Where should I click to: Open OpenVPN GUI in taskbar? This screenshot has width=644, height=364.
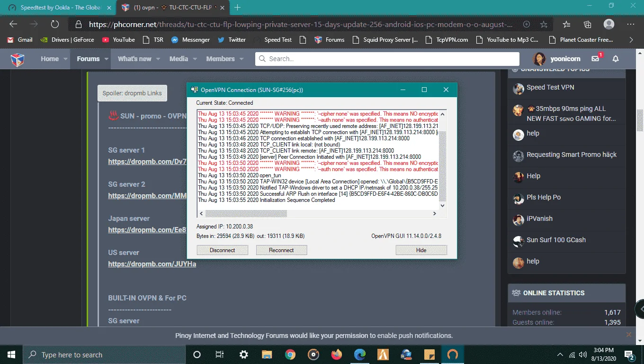pos(453,355)
